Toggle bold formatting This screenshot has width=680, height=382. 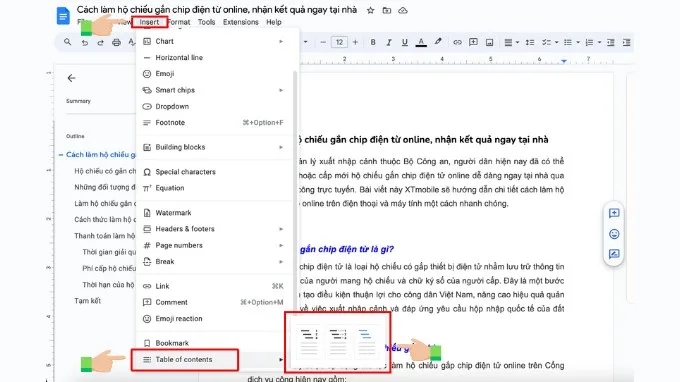(x=373, y=42)
